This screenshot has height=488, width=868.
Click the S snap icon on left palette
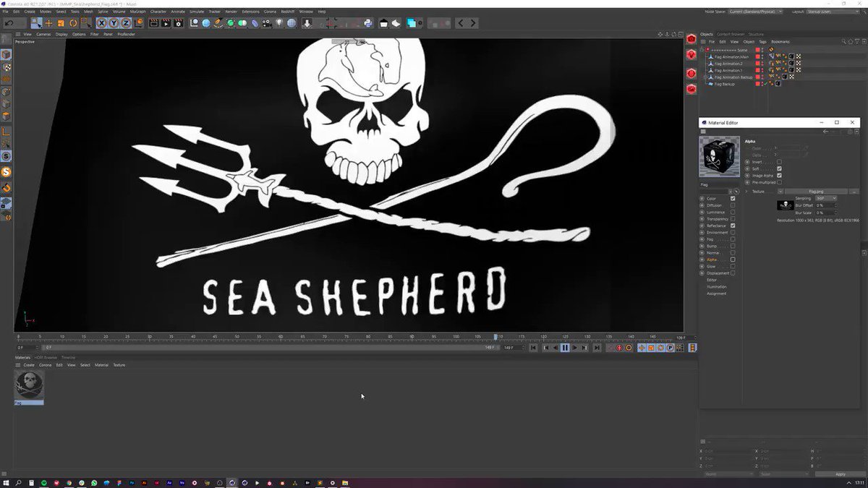(6, 156)
